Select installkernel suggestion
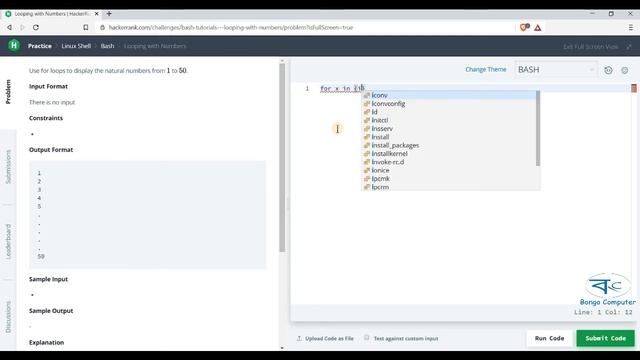The height and width of the screenshot is (360, 640). point(450,153)
